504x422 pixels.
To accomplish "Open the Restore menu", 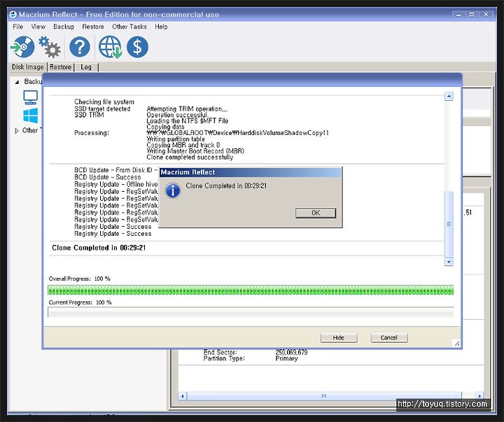I will [93, 27].
